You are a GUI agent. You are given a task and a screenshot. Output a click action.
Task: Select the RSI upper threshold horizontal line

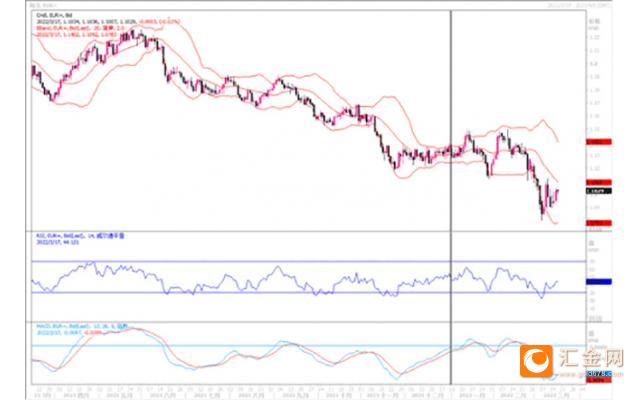click(309, 261)
